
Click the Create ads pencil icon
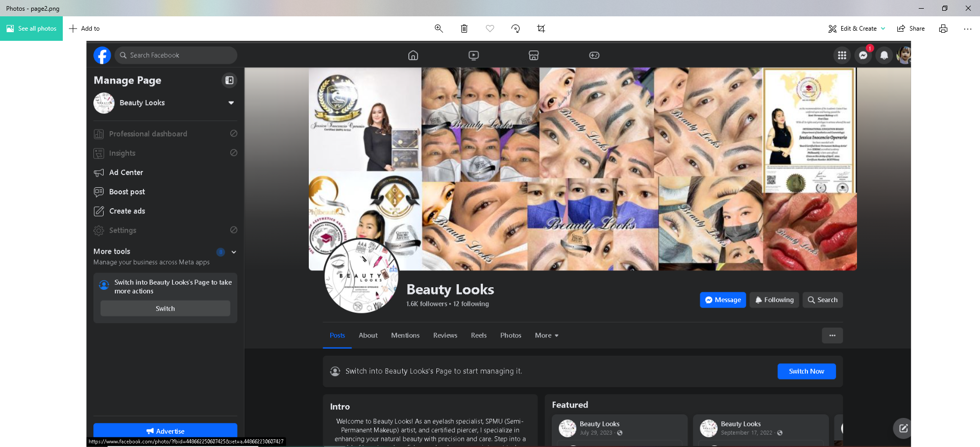click(99, 211)
